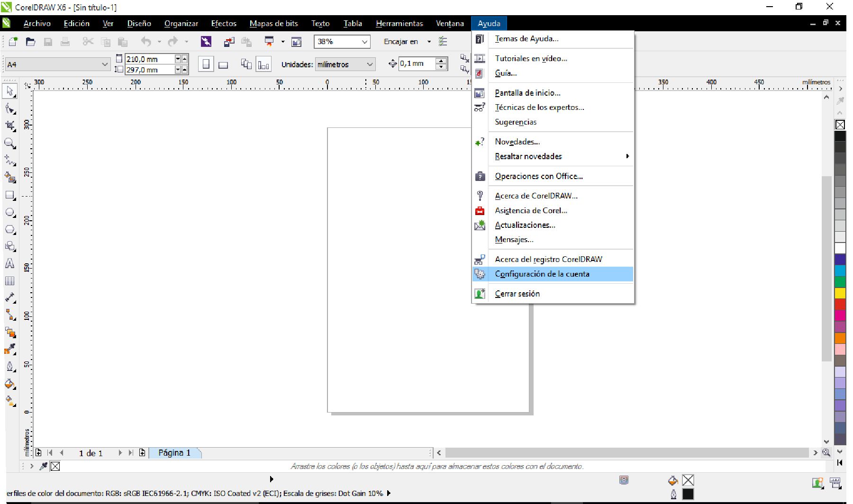
Task: Select the Text tool
Action: pos(10,263)
